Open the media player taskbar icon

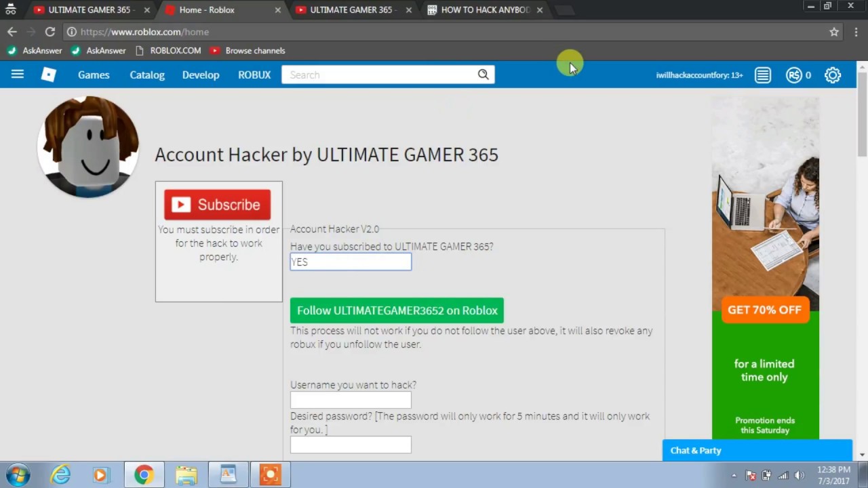[101, 475]
